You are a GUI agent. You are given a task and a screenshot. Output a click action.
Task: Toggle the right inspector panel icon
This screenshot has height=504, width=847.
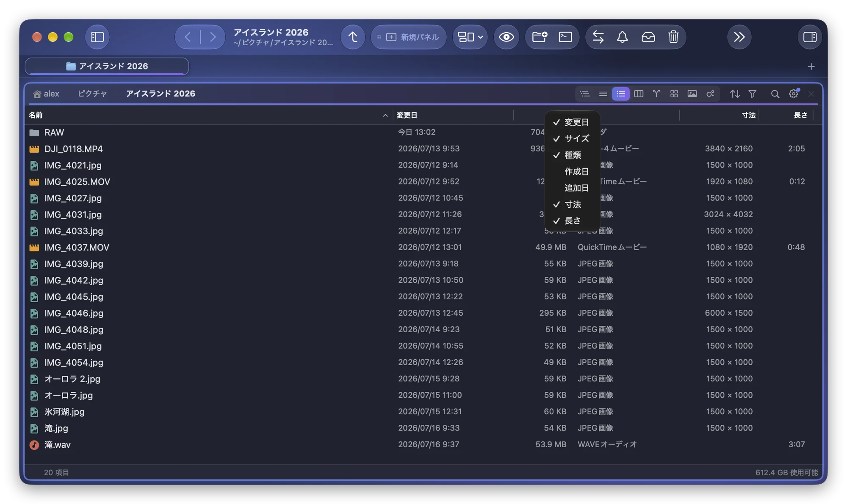click(810, 37)
